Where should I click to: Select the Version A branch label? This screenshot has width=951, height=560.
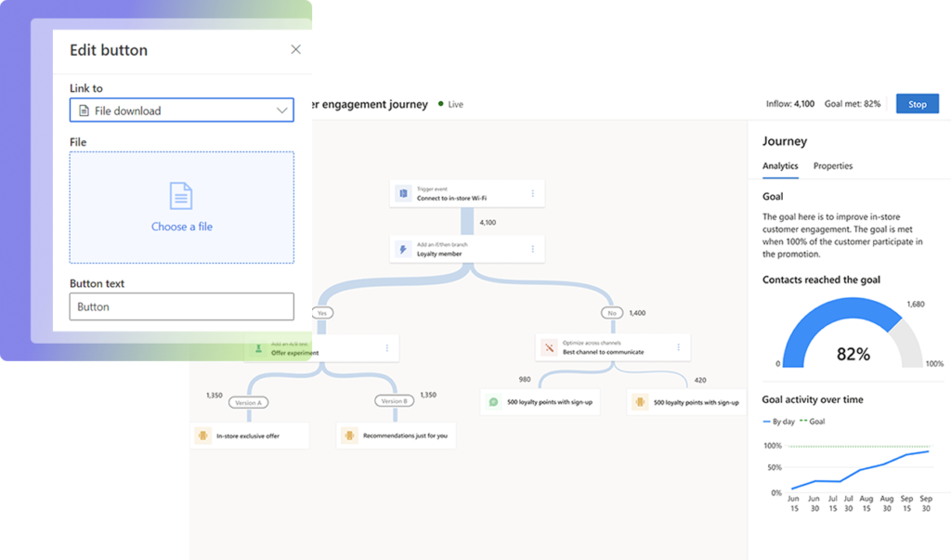[247, 401]
